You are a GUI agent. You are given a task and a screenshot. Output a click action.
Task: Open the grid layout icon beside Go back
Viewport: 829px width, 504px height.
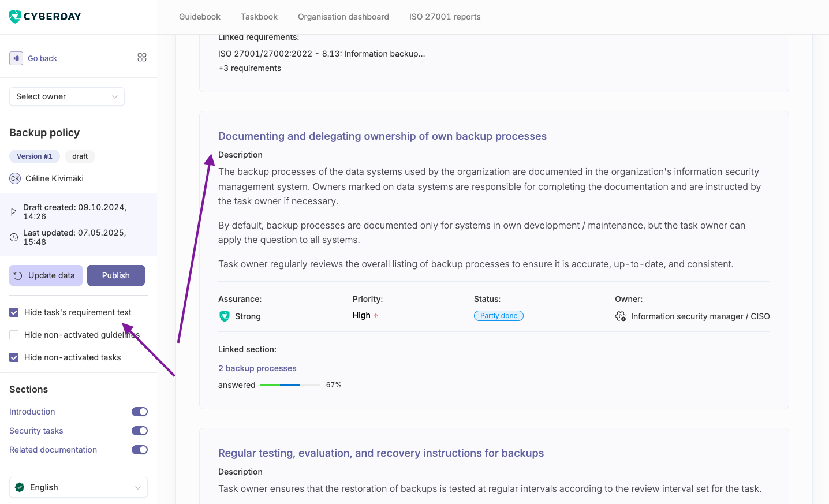142,57
